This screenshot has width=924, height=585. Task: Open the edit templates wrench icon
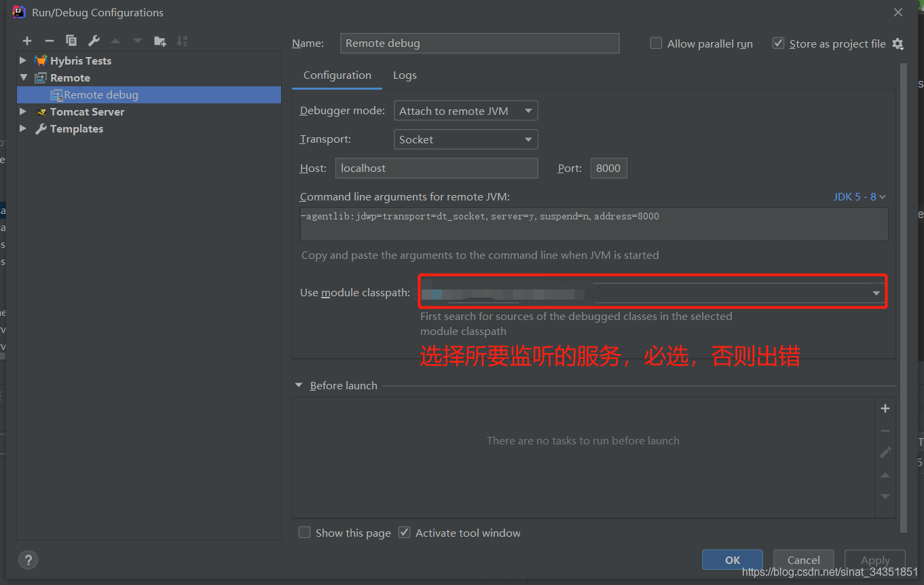pyautogui.click(x=94, y=41)
